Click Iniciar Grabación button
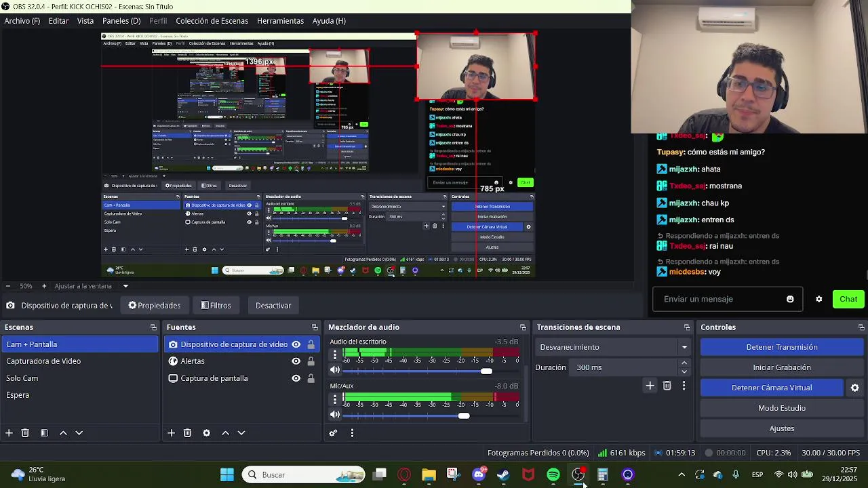This screenshot has height=488, width=868. (x=782, y=367)
